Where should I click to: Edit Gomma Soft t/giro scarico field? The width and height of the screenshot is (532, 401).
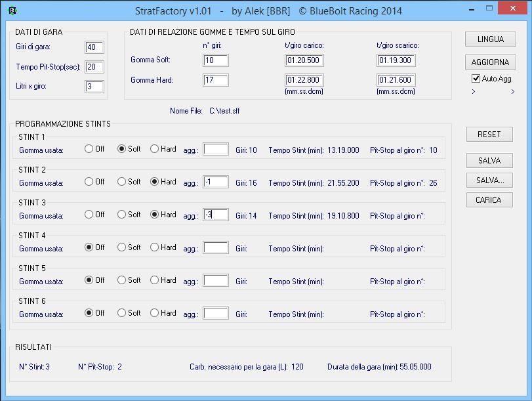396,60
